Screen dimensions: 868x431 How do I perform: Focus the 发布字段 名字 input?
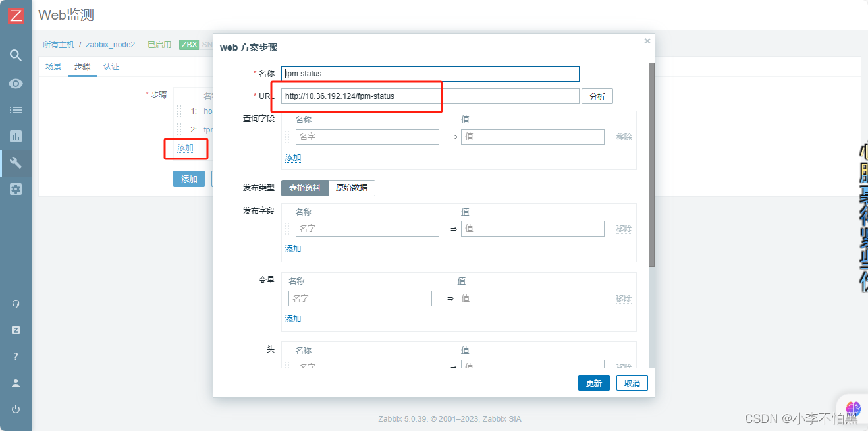(367, 229)
